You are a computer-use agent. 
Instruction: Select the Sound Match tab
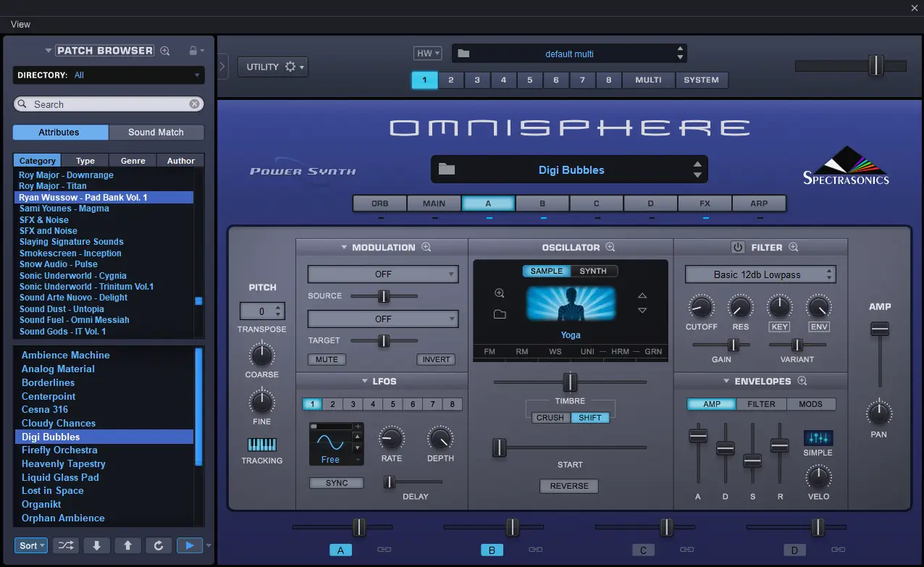click(156, 132)
